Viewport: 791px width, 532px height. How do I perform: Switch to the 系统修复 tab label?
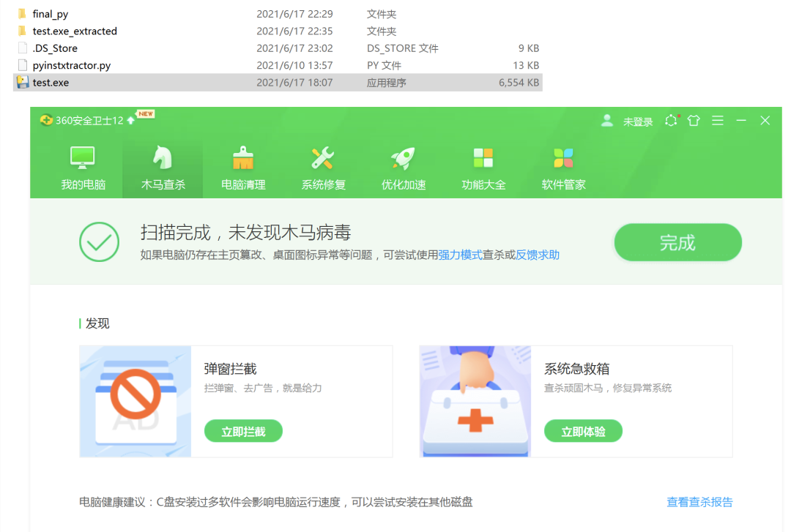tap(324, 185)
